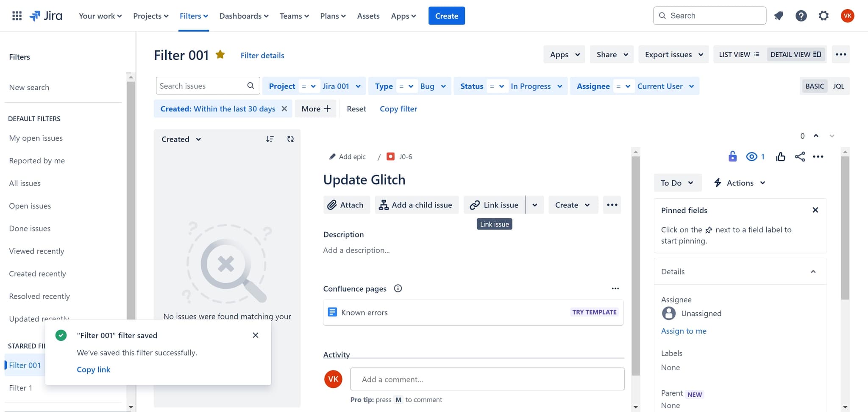The width and height of the screenshot is (868, 412).
Task: Expand the Export issues dropdown
Action: click(673, 54)
